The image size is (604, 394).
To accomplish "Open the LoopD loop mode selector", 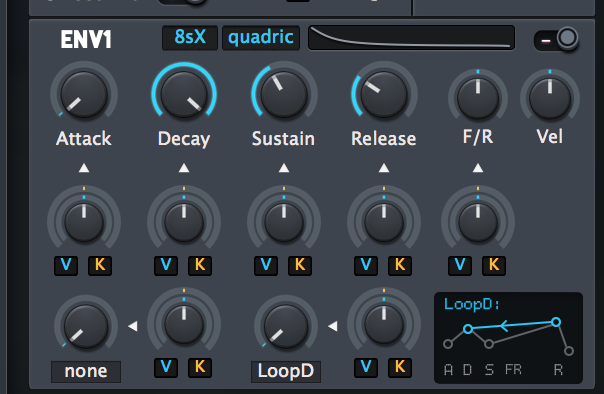I will pos(286,371).
